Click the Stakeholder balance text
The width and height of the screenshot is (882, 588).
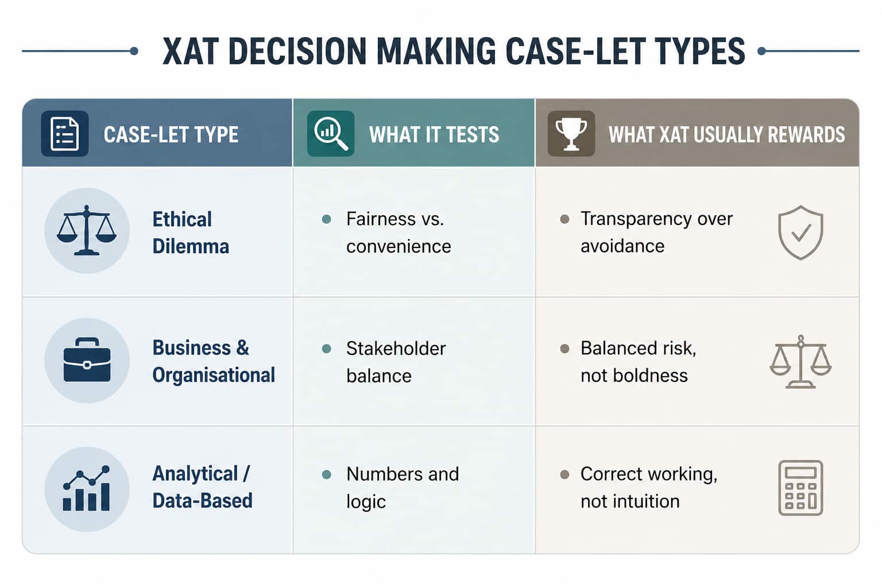[396, 362]
